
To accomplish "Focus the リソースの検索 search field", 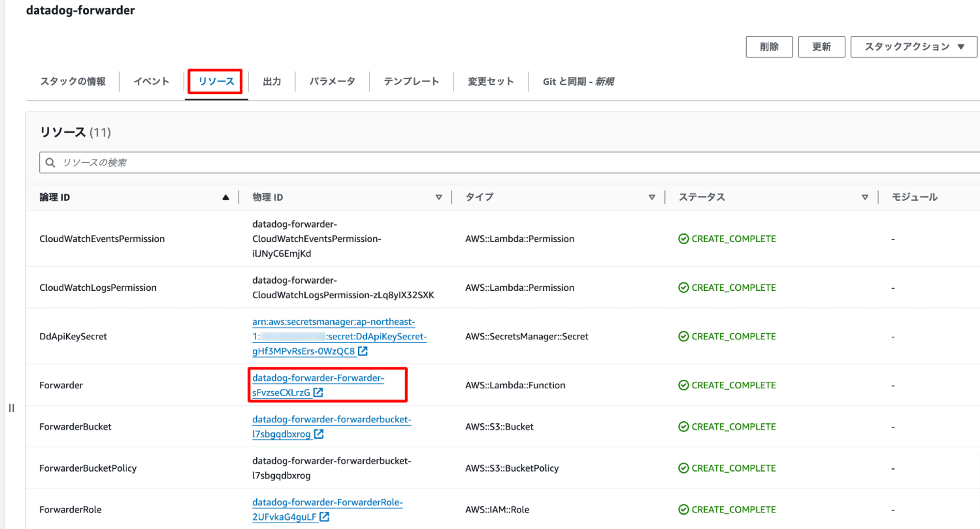I will pyautogui.click(x=510, y=162).
